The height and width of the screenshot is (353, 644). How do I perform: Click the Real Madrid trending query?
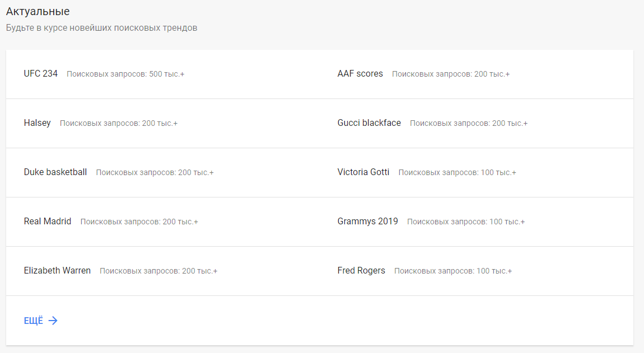coord(48,222)
